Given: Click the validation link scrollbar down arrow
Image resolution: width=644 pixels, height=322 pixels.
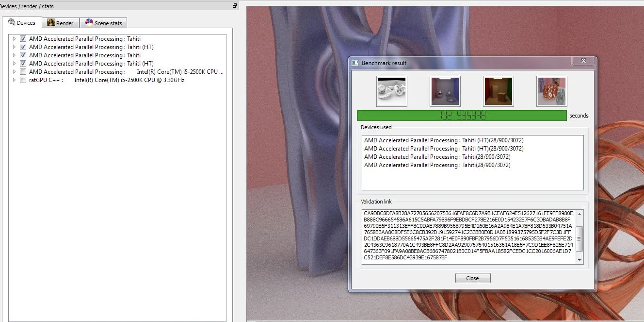Looking at the screenshot, I should (579, 260).
